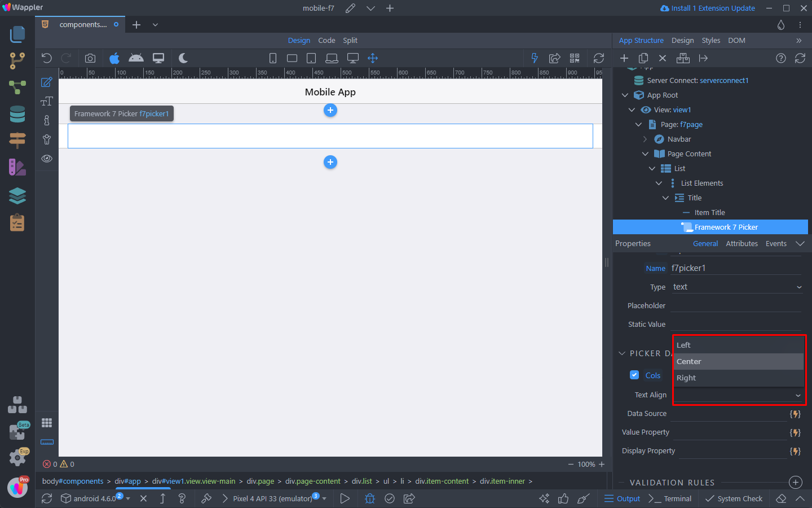Click the refresh icon in design toolbar
This screenshot has height=508, width=812.
coord(599,58)
